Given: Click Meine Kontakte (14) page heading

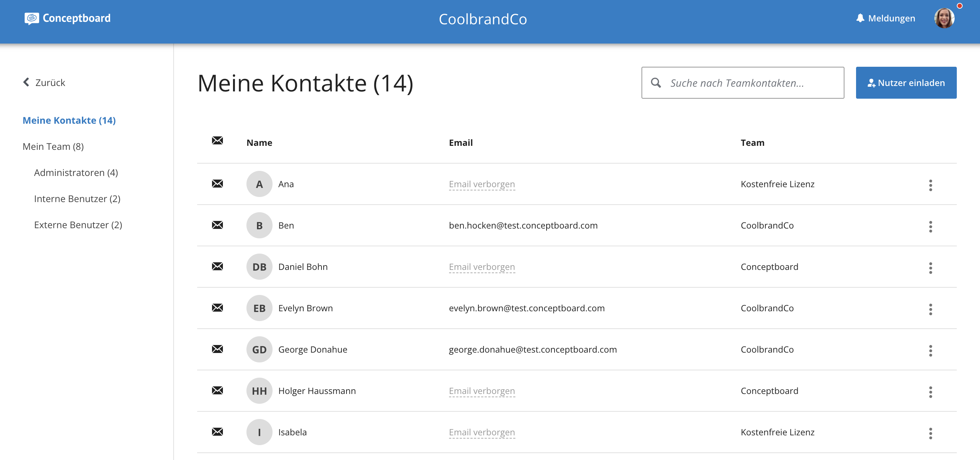Looking at the screenshot, I should [x=305, y=83].
